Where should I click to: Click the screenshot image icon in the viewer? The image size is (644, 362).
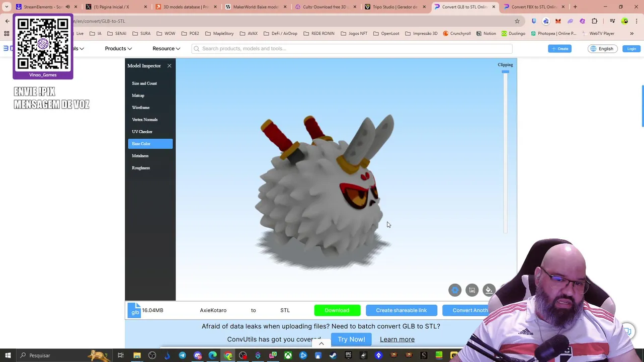[472, 290]
